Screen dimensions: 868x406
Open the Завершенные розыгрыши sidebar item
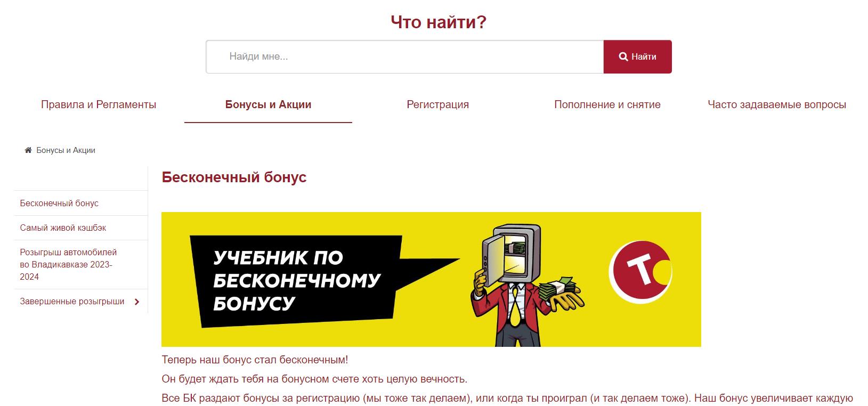point(80,301)
